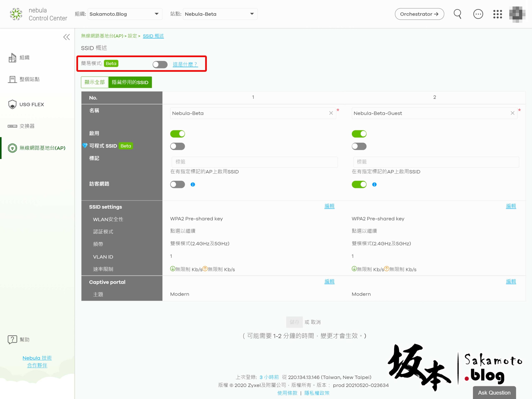Click the 幫助 question mark icon
The height and width of the screenshot is (399, 532).
click(x=12, y=340)
